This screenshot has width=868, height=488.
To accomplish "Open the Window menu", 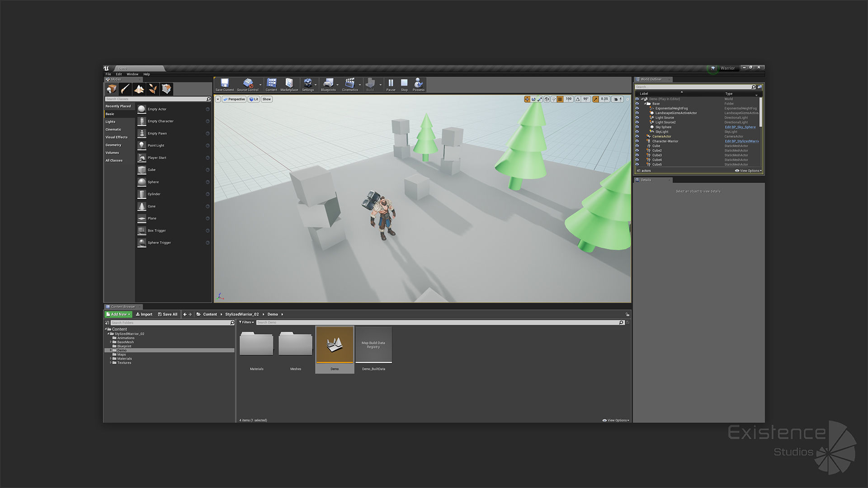I will point(132,74).
